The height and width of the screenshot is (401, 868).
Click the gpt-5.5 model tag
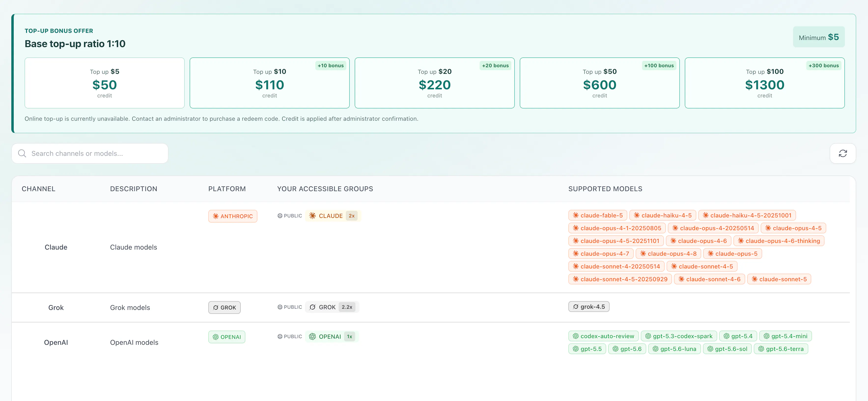pyautogui.click(x=587, y=349)
